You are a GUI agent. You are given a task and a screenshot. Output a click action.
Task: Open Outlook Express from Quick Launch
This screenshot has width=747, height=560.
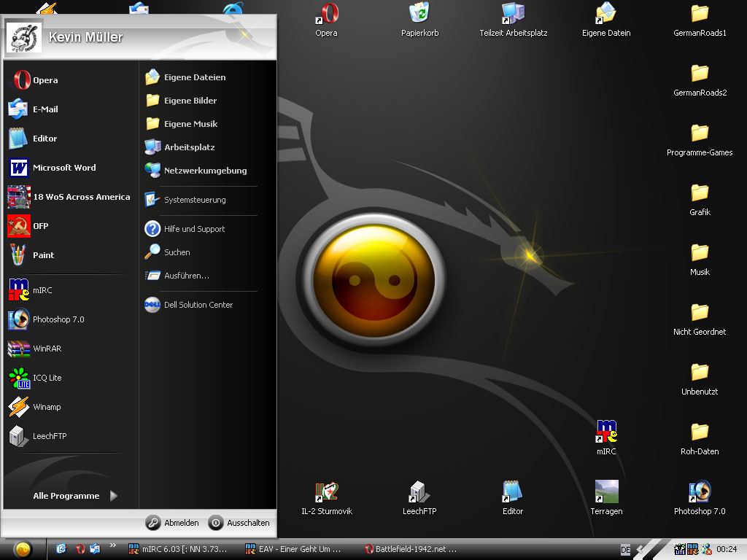pos(96,549)
